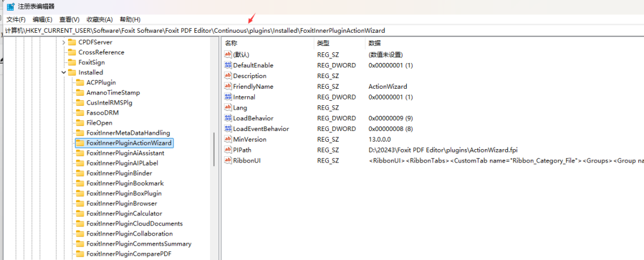Image resolution: width=644 pixels, height=260 pixels.
Task: Select the MinVersion value entry
Action: coord(250,139)
